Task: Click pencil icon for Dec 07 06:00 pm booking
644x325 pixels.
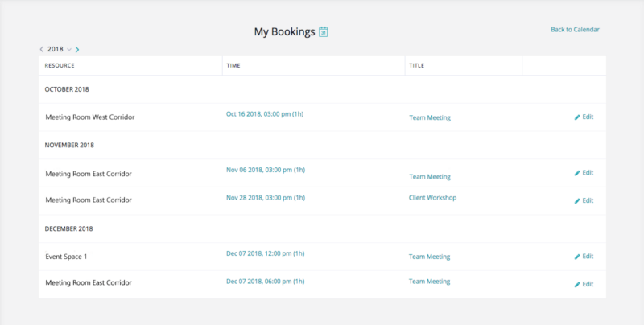Action: tap(577, 285)
